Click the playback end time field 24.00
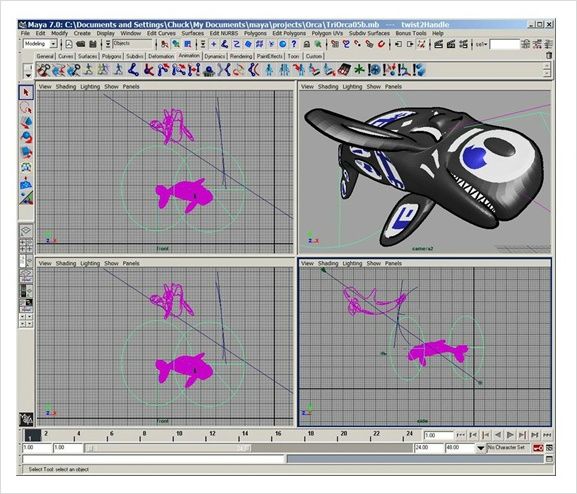 [x=428, y=448]
